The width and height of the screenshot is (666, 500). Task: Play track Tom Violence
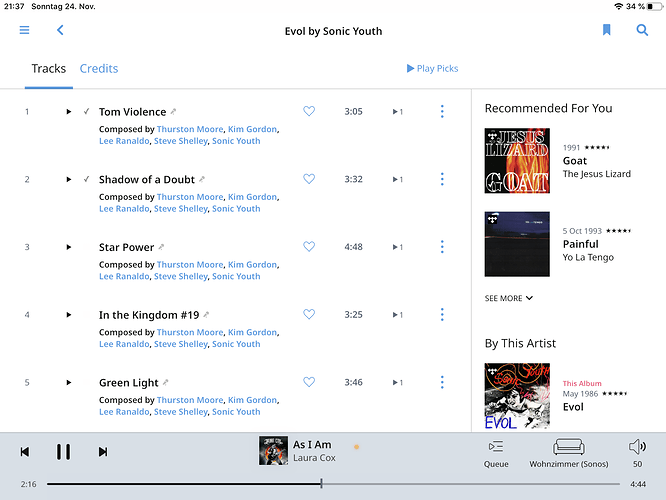[68, 112]
